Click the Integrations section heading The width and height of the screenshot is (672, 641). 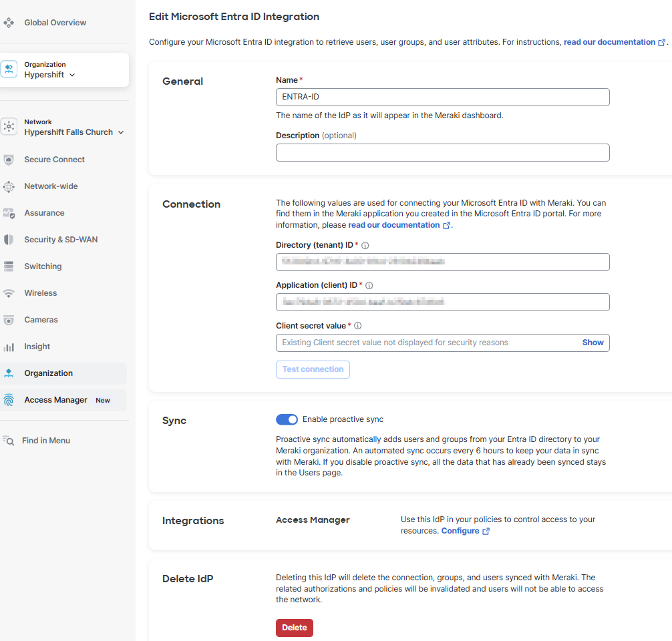[193, 521]
